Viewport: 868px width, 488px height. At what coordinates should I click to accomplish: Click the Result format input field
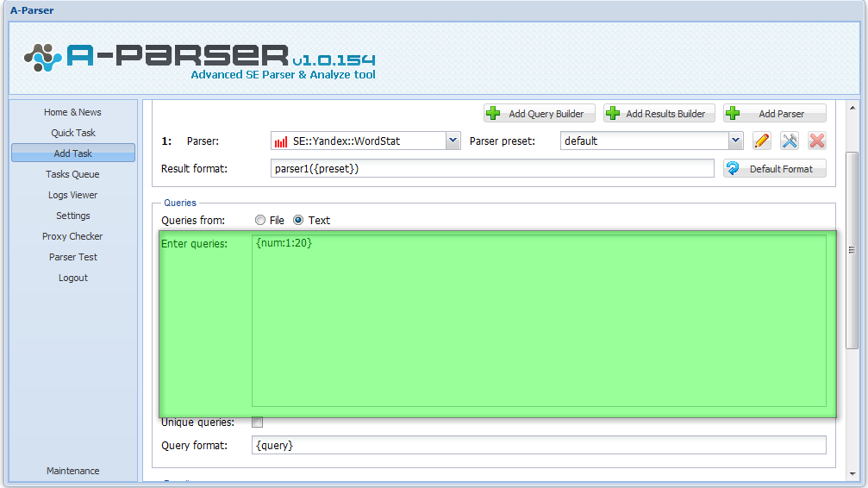pyautogui.click(x=492, y=168)
